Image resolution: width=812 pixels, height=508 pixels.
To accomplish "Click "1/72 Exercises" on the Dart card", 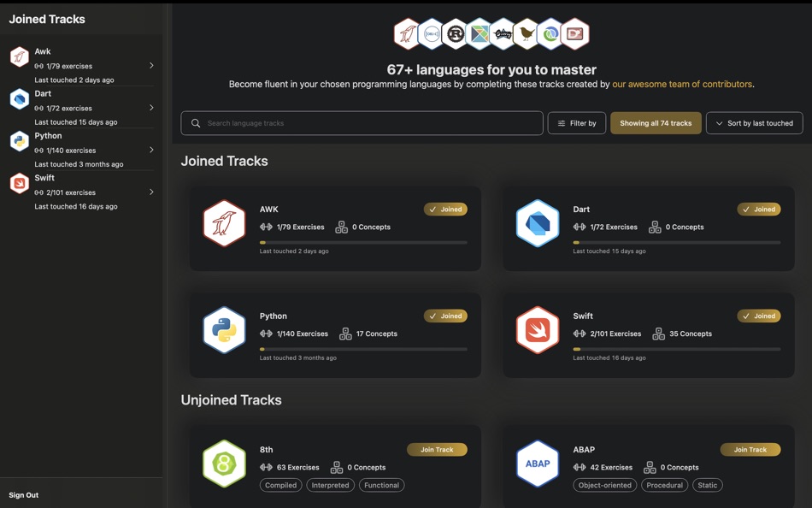I will (614, 227).
